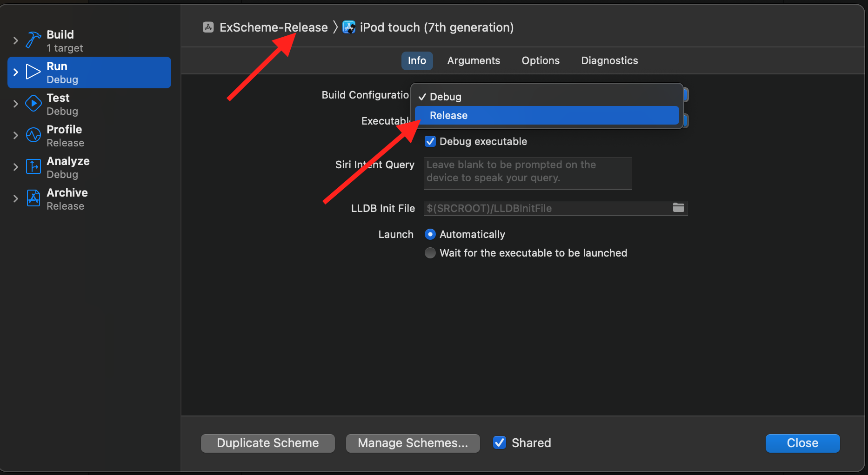Toggle the Shared scheme checkbox

(500, 442)
